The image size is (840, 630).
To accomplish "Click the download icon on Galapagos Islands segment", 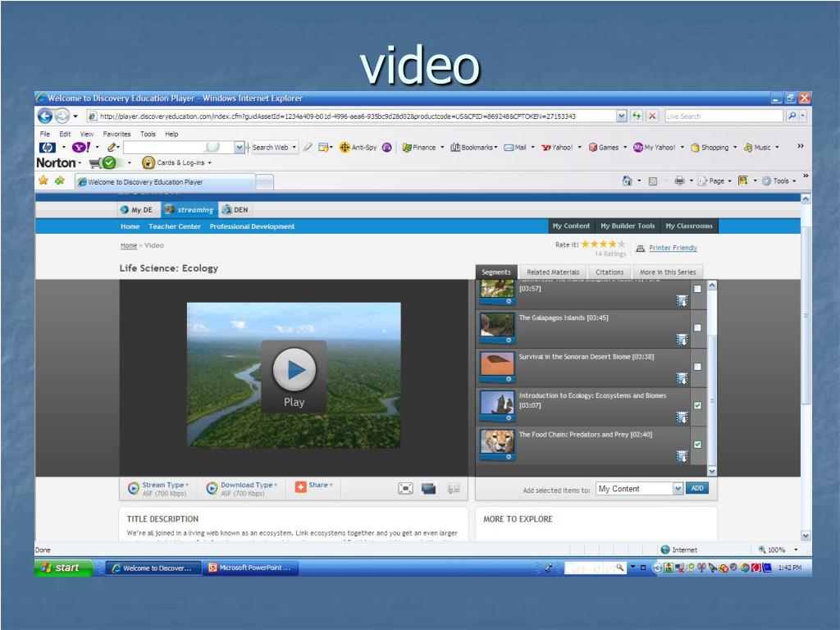I will (x=682, y=340).
